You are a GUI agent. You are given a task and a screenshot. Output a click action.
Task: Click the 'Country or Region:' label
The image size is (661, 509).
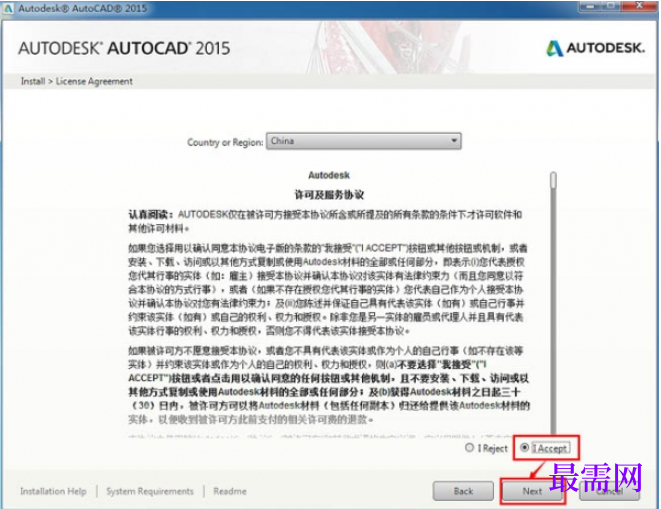click(x=225, y=142)
